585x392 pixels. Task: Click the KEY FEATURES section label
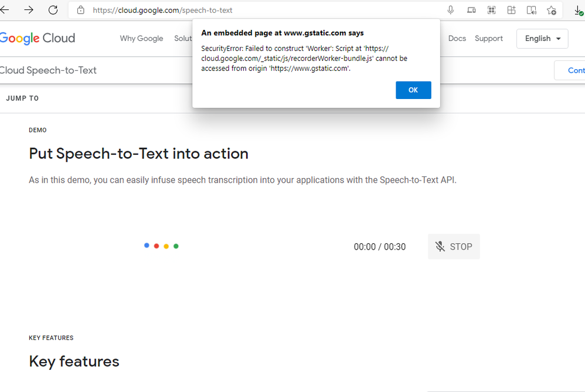point(51,338)
